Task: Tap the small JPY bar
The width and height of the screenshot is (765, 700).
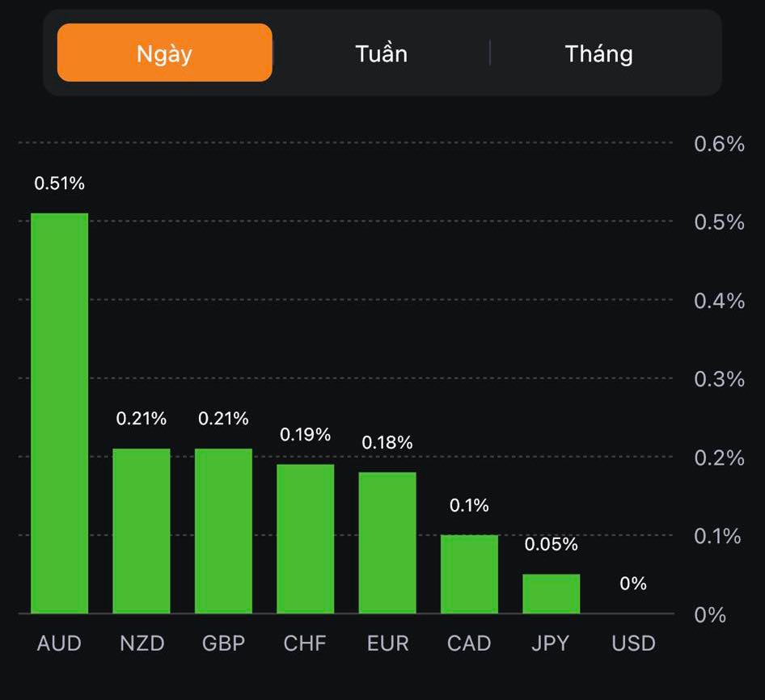Action: [x=551, y=593]
